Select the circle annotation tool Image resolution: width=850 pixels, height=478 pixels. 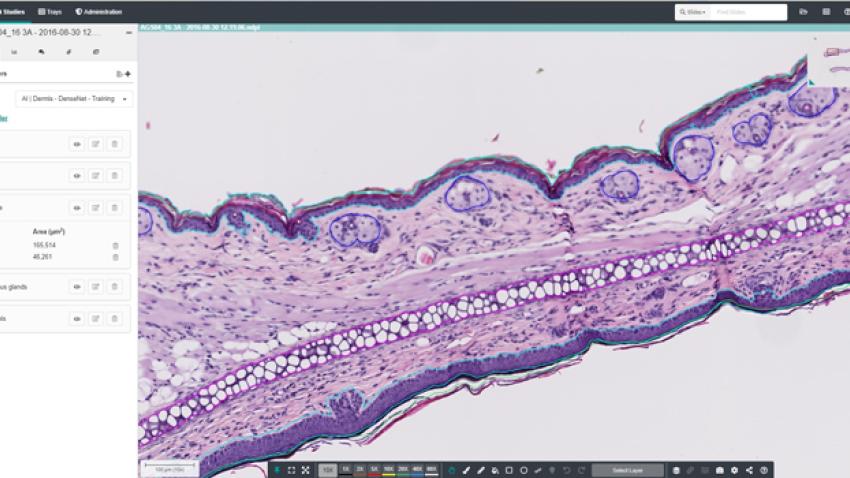524,470
